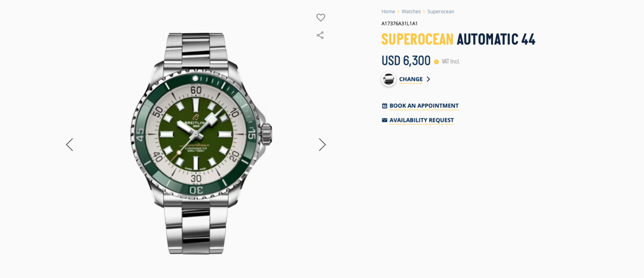The width and height of the screenshot is (644, 278).
Task: Expand the chevron next to CHANGE
Action: [x=428, y=79]
